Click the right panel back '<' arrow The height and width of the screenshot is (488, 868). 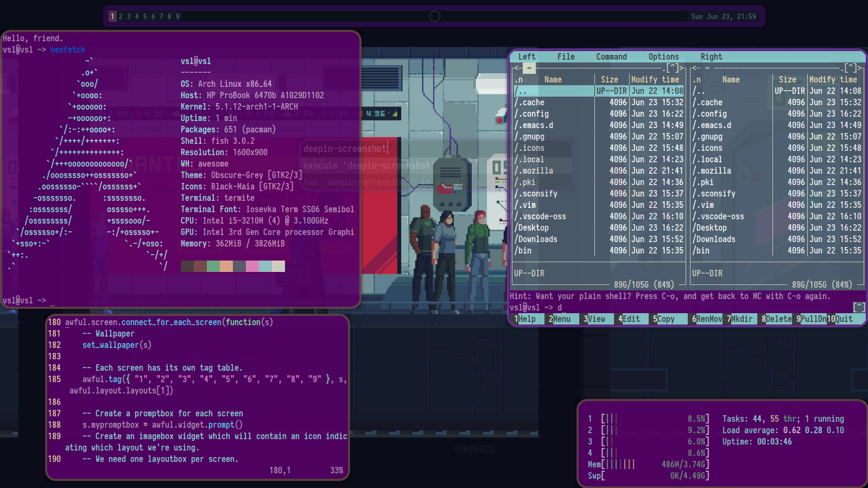(694, 68)
